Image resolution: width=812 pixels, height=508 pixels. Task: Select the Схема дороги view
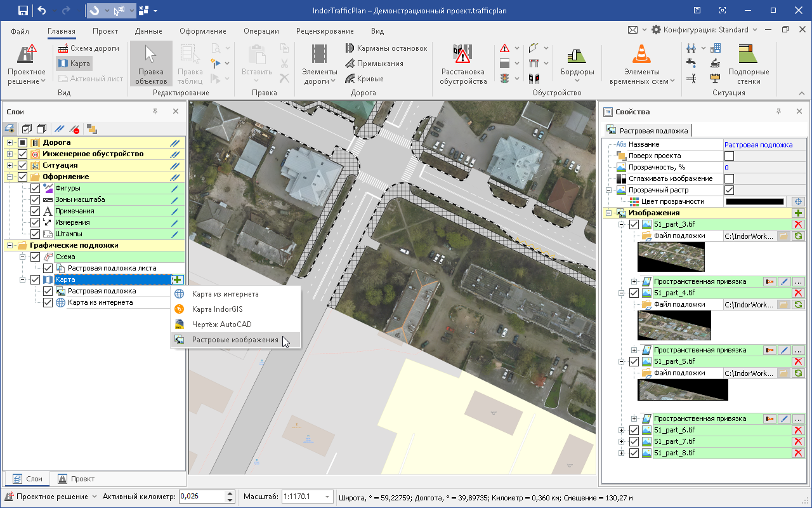click(x=89, y=48)
